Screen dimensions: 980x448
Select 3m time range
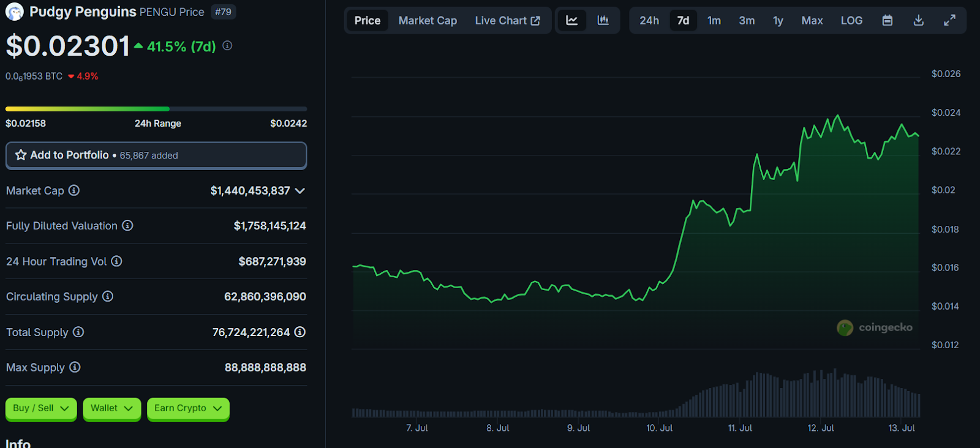pyautogui.click(x=747, y=20)
